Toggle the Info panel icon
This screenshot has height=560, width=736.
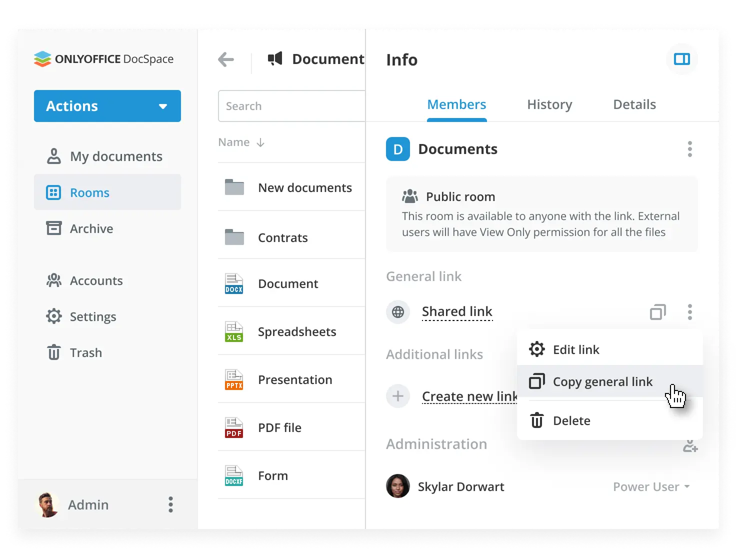(x=681, y=59)
